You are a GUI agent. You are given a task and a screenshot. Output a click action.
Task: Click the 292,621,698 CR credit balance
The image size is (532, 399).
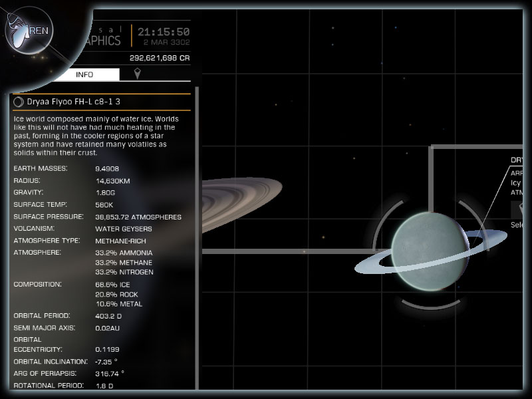(160, 58)
